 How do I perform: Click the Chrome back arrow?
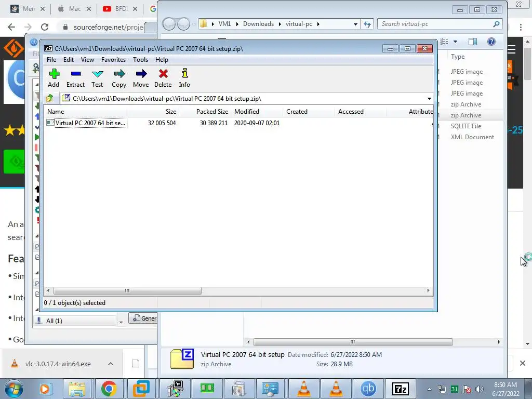(11, 27)
